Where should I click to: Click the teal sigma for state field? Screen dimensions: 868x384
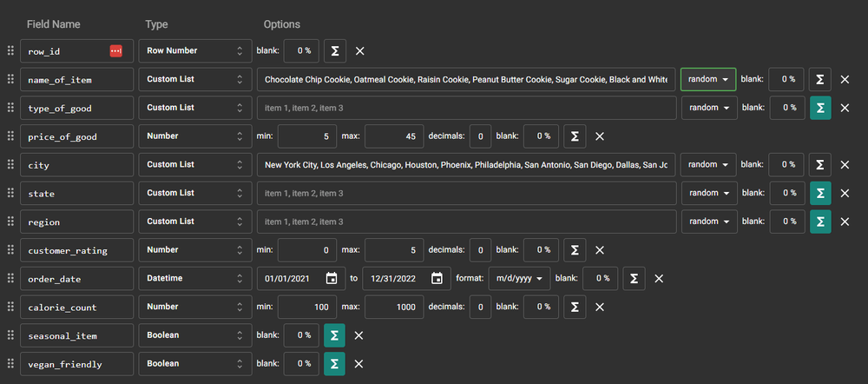[820, 193]
